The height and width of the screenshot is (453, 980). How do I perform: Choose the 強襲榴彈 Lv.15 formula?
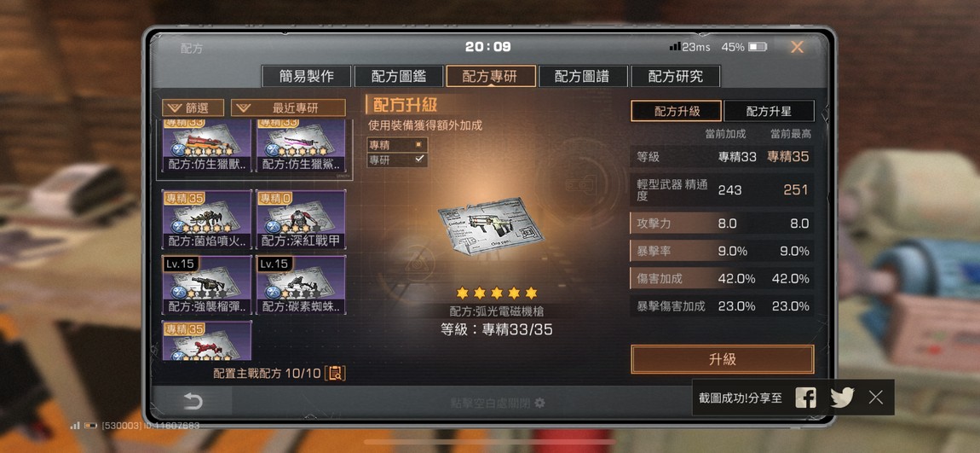[207, 285]
